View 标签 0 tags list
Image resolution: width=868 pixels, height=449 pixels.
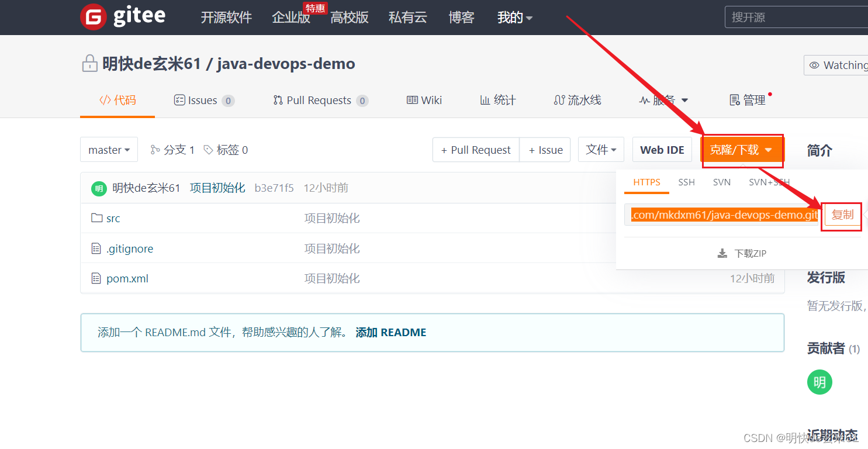pyautogui.click(x=226, y=150)
